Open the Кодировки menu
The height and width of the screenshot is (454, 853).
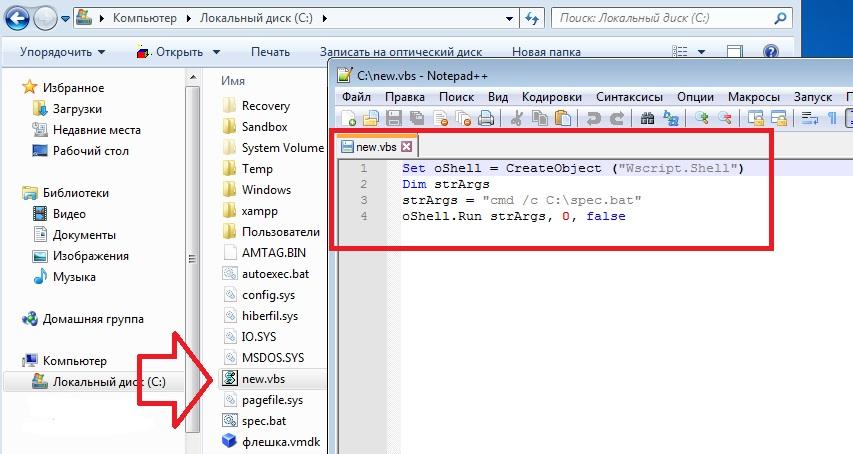coord(552,97)
